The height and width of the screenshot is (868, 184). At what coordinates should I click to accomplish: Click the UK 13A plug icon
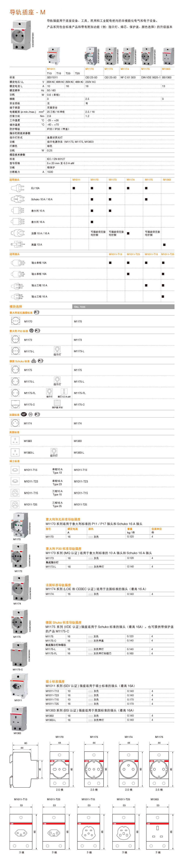pyautogui.click(x=17, y=244)
